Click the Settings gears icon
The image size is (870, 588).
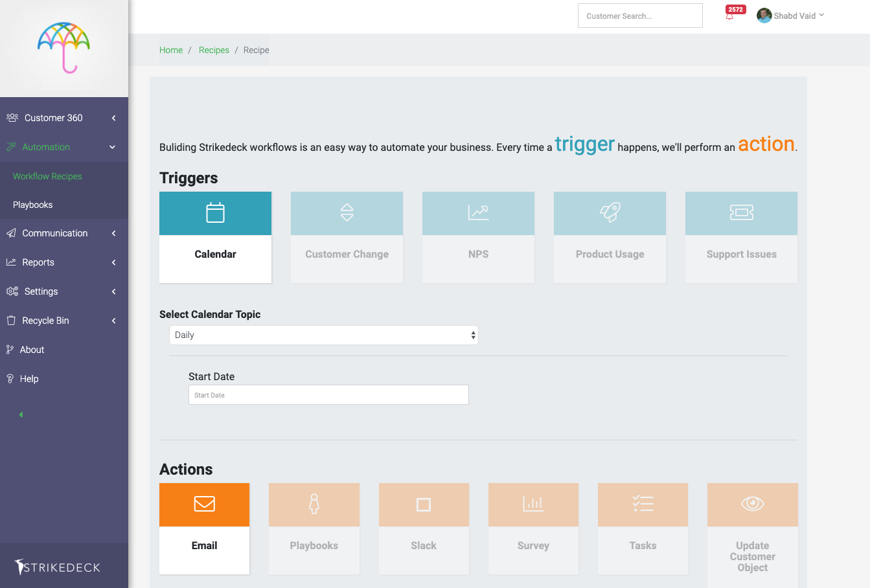[x=12, y=291]
